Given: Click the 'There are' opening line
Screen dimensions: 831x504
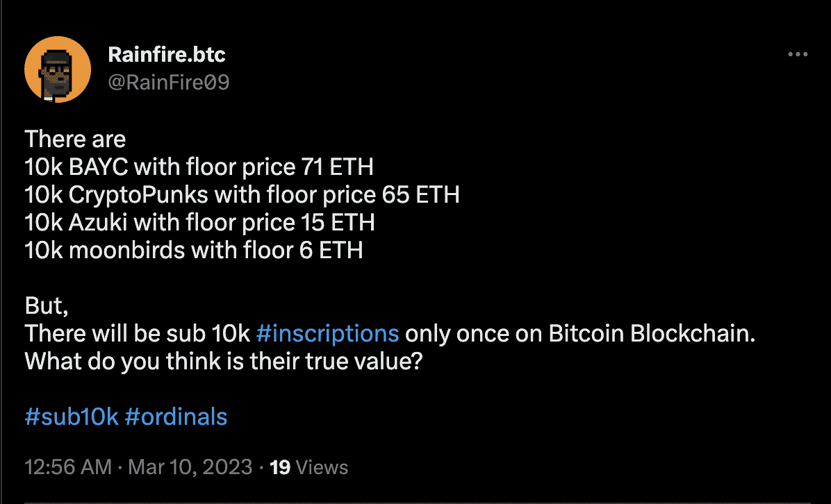Looking at the screenshot, I should coord(75,140).
